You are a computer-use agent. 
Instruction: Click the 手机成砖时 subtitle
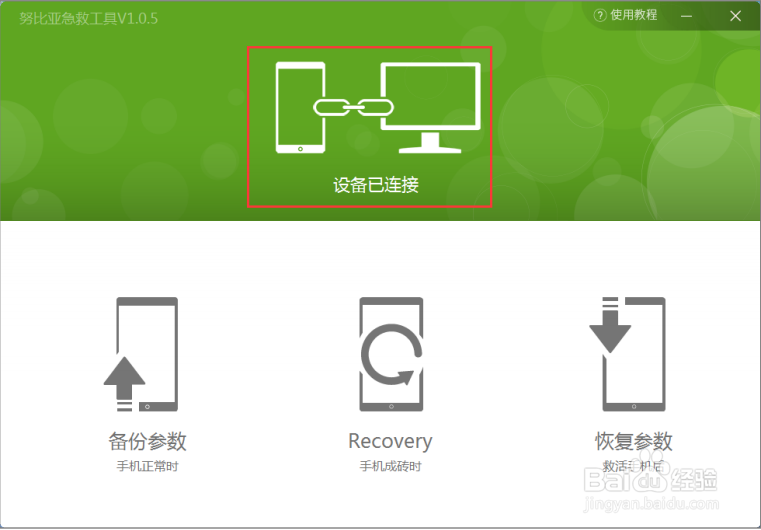pyautogui.click(x=390, y=466)
